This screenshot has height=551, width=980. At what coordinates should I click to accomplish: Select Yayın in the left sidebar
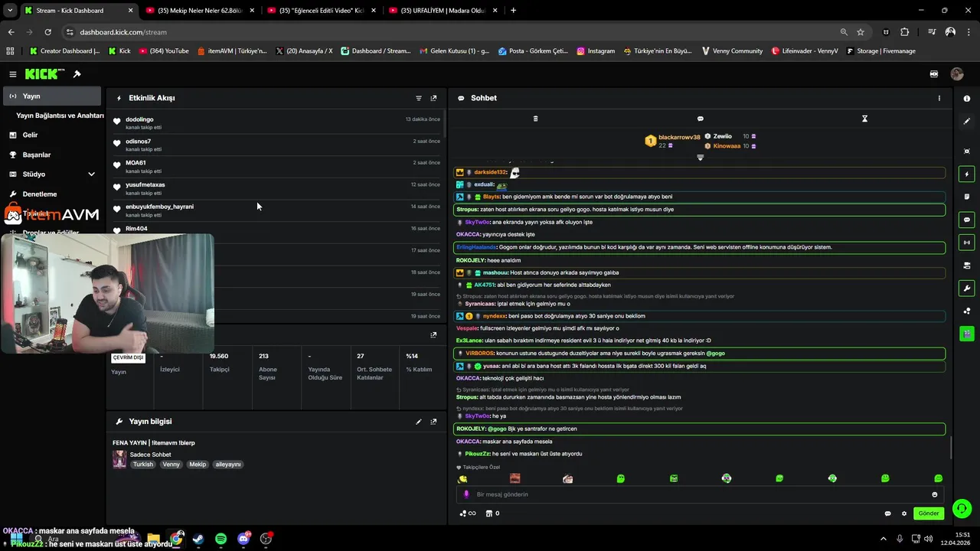[51, 96]
